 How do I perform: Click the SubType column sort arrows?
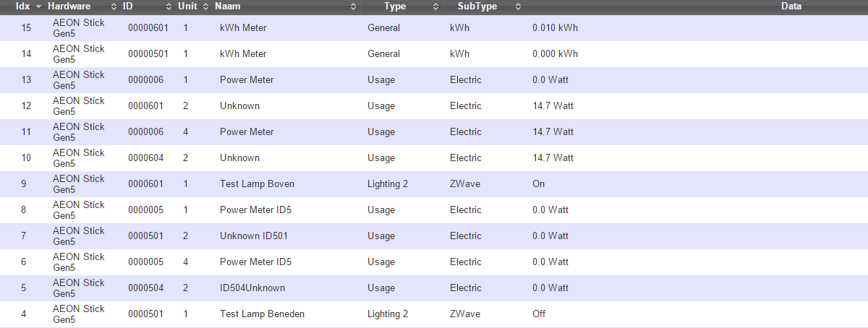click(518, 7)
